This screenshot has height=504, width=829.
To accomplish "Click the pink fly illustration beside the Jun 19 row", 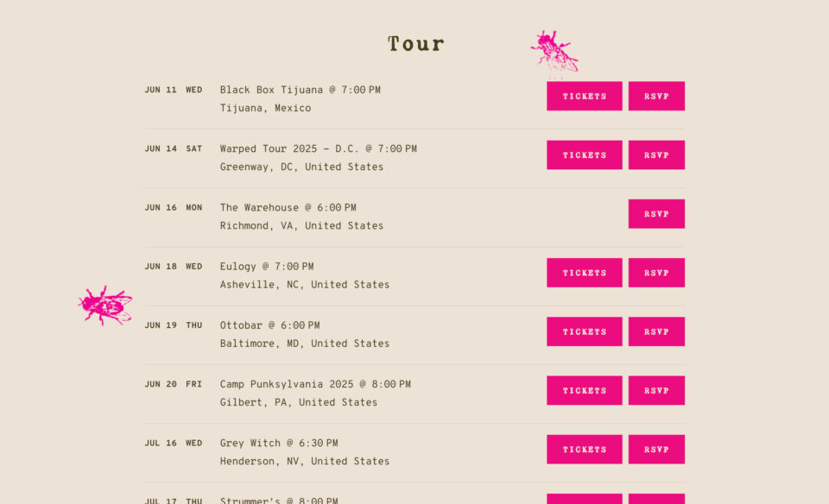I will pyautogui.click(x=105, y=306).
